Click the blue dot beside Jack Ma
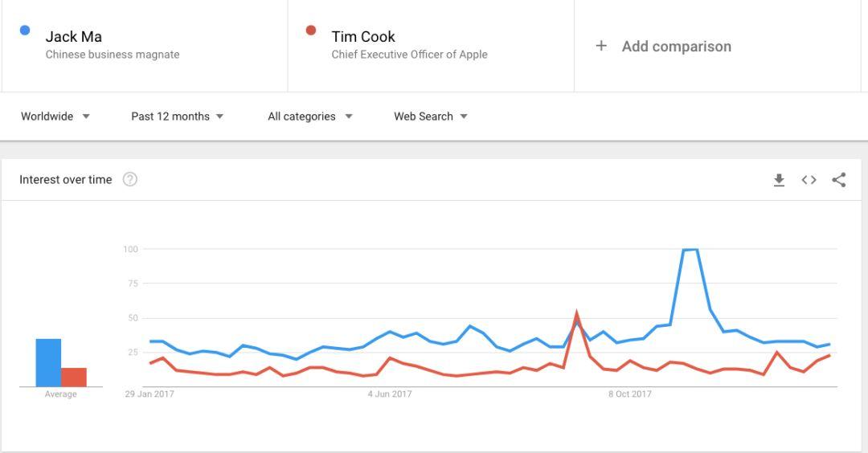Viewport: 868px width, 453px height. pyautogui.click(x=25, y=31)
